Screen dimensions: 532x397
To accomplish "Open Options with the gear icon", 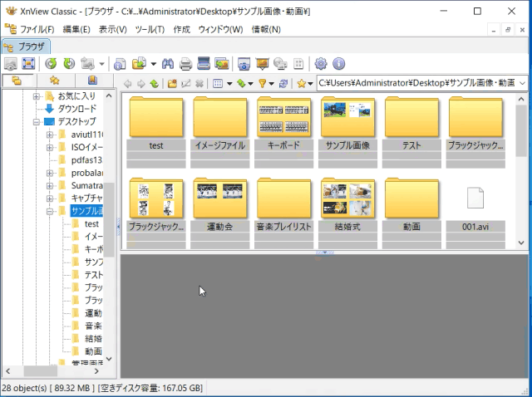I will (x=321, y=63).
